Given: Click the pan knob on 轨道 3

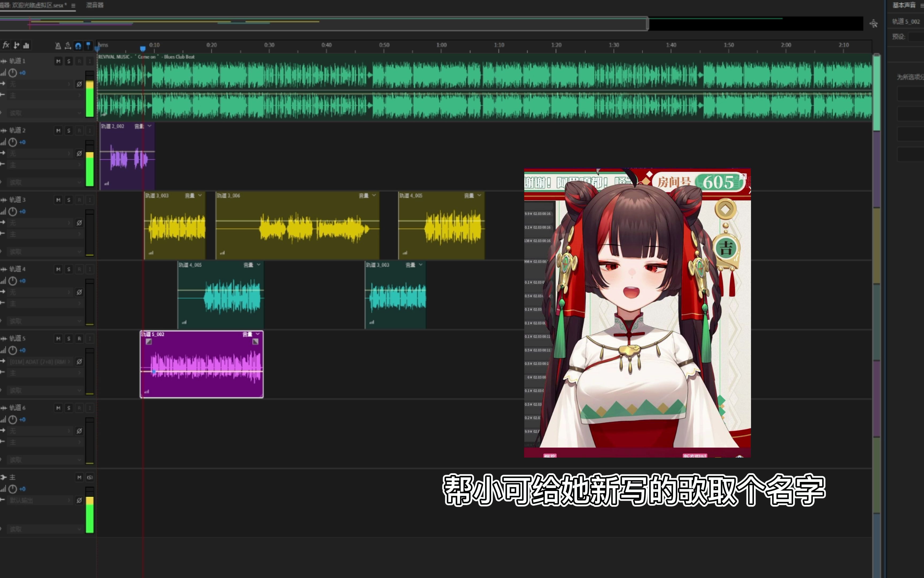Looking at the screenshot, I should click(13, 211).
